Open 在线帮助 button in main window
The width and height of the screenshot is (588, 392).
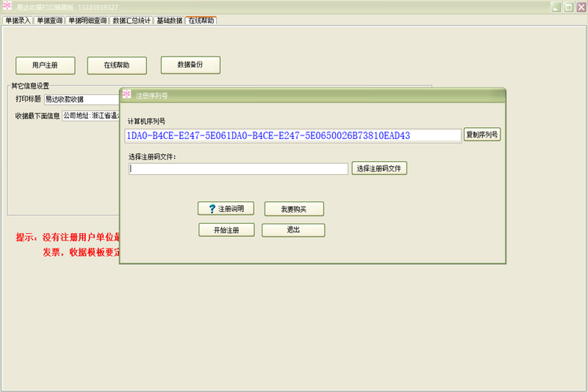[x=117, y=65]
